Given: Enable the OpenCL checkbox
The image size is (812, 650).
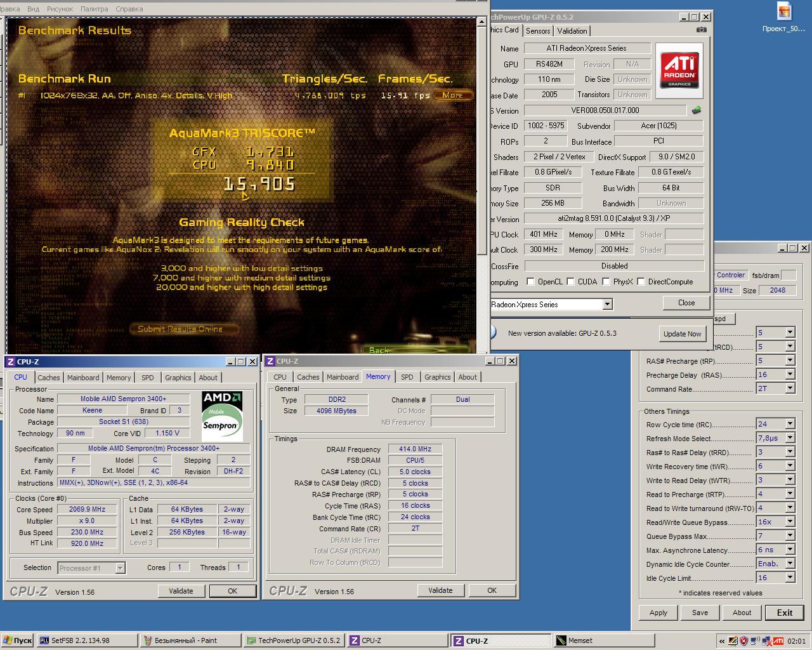Looking at the screenshot, I should [x=530, y=282].
